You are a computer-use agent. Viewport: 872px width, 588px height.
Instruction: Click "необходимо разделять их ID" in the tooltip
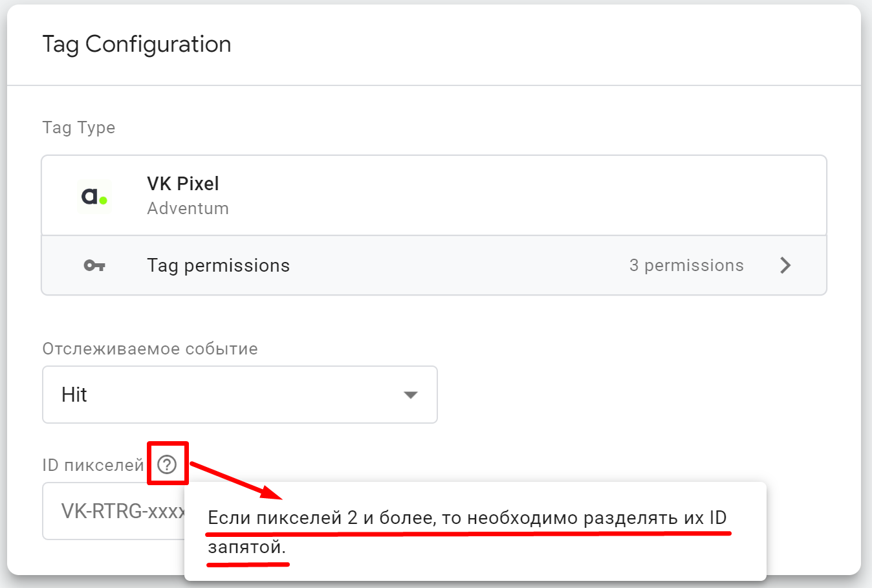point(596,517)
